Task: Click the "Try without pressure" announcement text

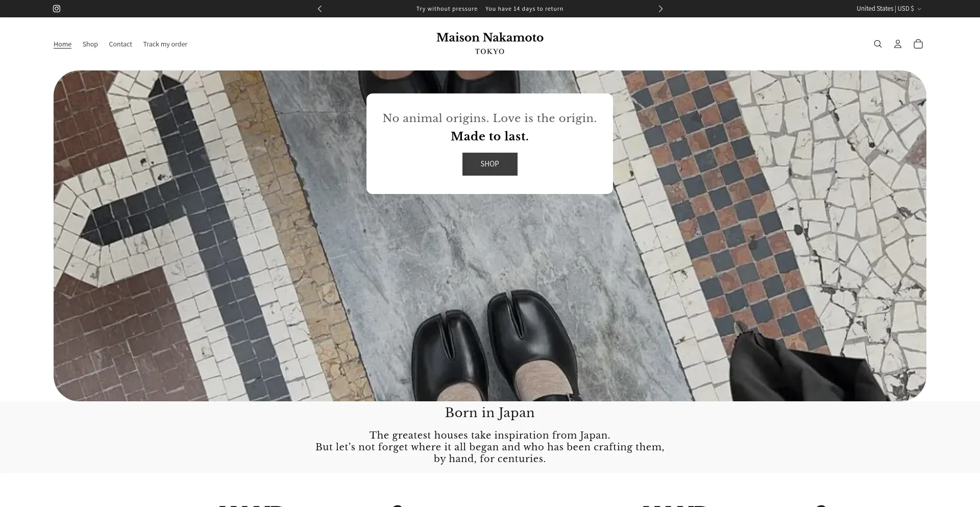Action: coord(447,9)
